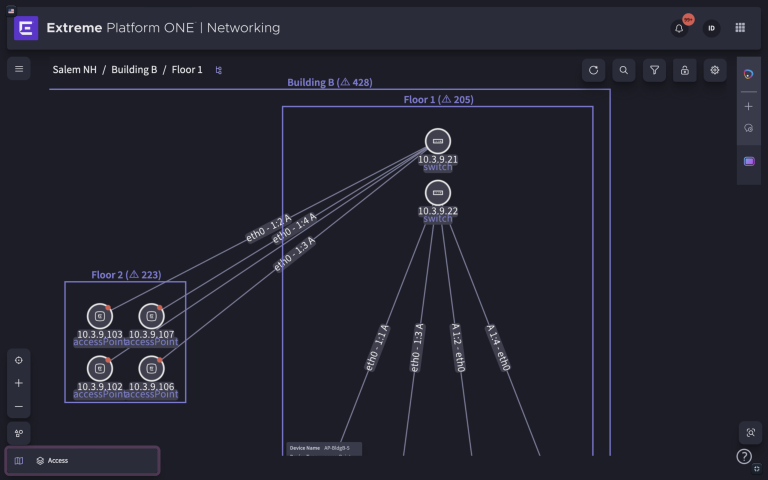768x480 pixels.
Task: Click the fullscreen collapse corner icon
Action: (x=757, y=469)
